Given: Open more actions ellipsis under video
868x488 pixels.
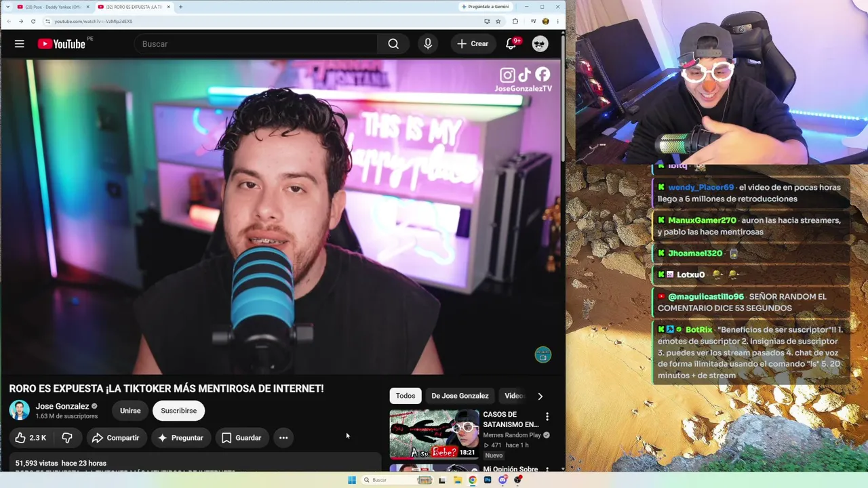Looking at the screenshot, I should point(283,438).
